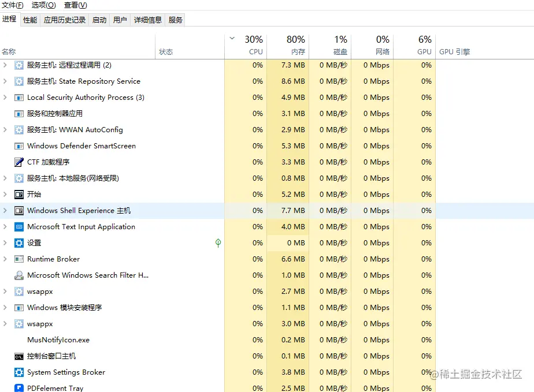Sort by the 内存 80% column header

(x=288, y=47)
